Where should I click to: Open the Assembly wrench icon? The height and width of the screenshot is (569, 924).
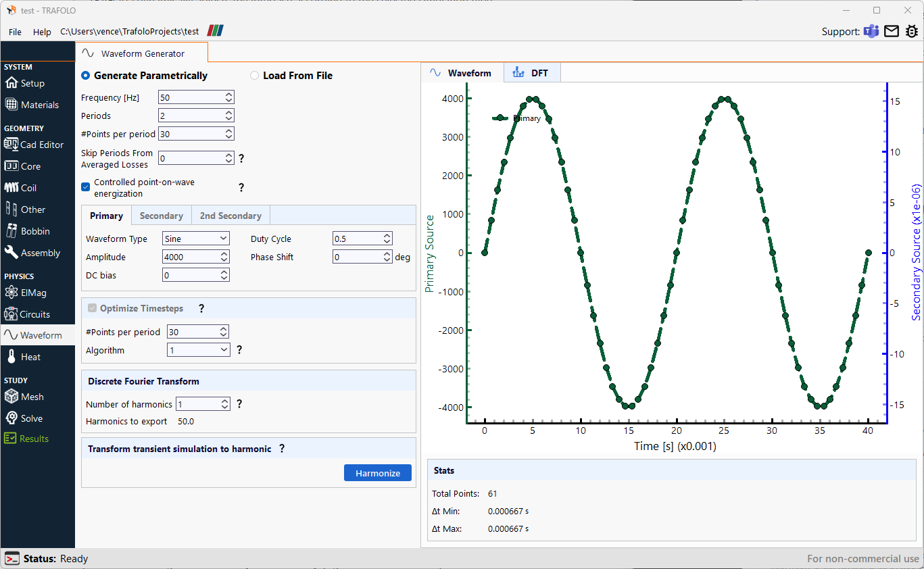click(11, 253)
